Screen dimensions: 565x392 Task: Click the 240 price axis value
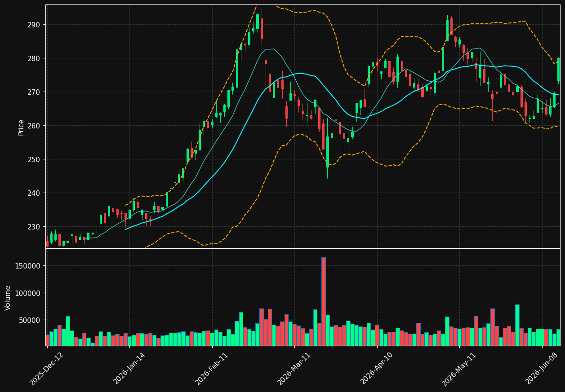pyautogui.click(x=35, y=193)
